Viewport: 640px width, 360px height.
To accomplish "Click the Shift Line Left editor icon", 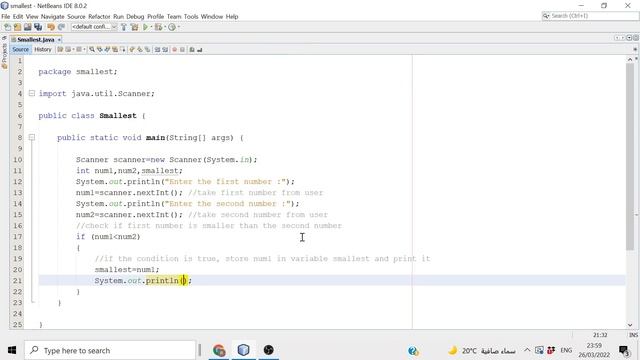I will tap(157, 49).
